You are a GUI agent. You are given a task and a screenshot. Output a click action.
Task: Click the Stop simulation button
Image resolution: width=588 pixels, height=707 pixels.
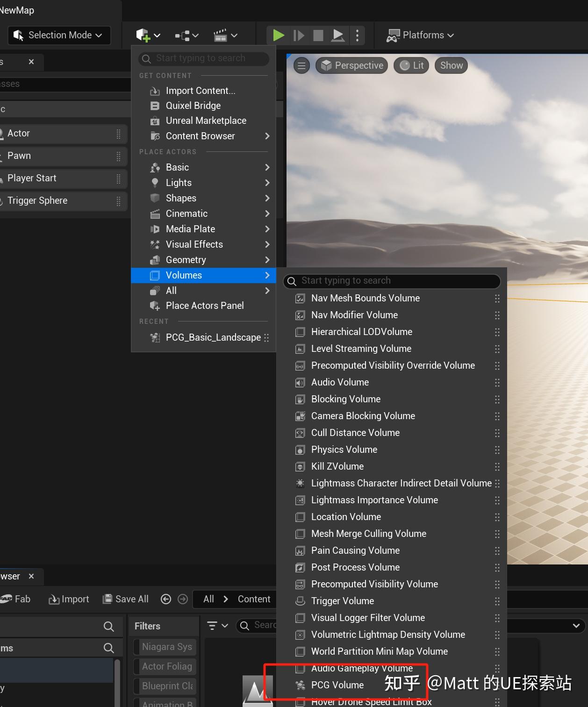pyautogui.click(x=318, y=36)
